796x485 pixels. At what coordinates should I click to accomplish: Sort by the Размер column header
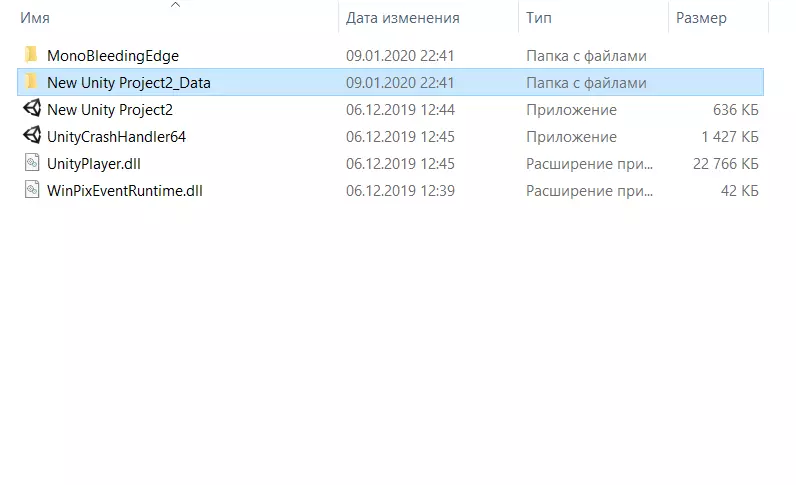(701, 18)
